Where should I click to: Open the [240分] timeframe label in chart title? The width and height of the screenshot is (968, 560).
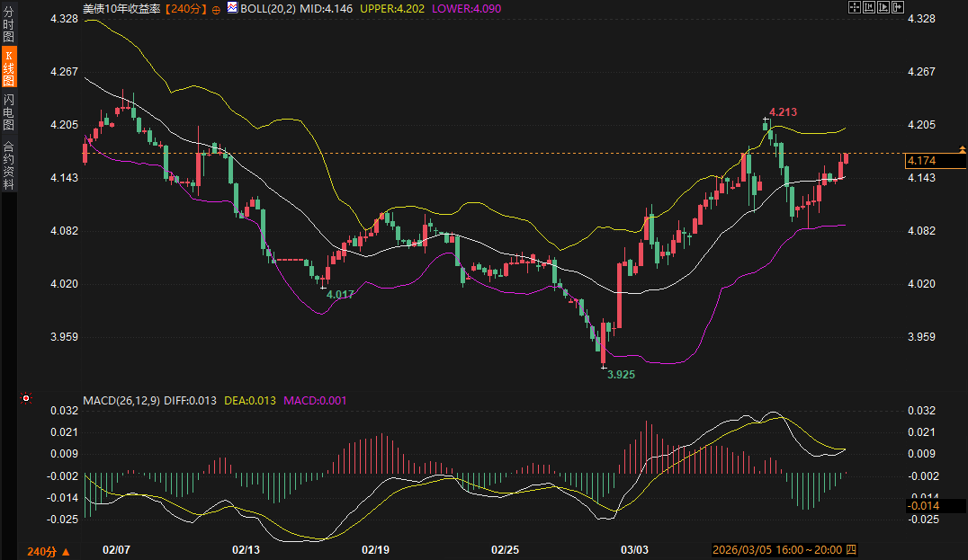point(186,8)
